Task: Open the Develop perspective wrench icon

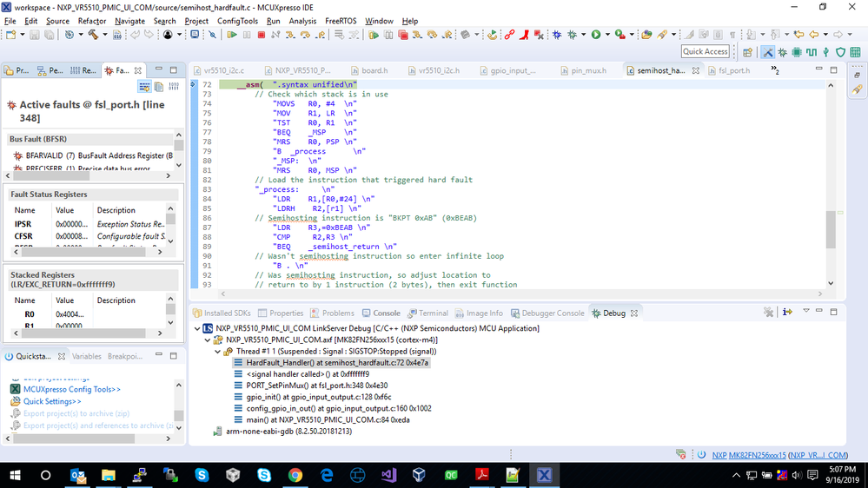Action: coord(768,53)
